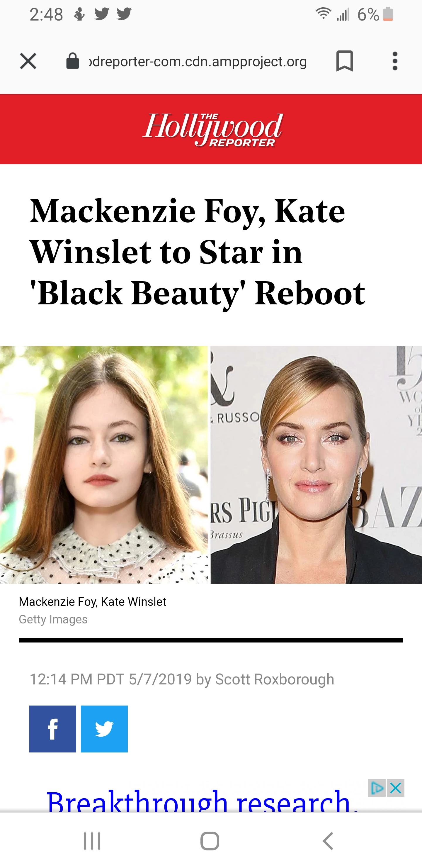
Task: Share article on Facebook
Action: click(52, 729)
